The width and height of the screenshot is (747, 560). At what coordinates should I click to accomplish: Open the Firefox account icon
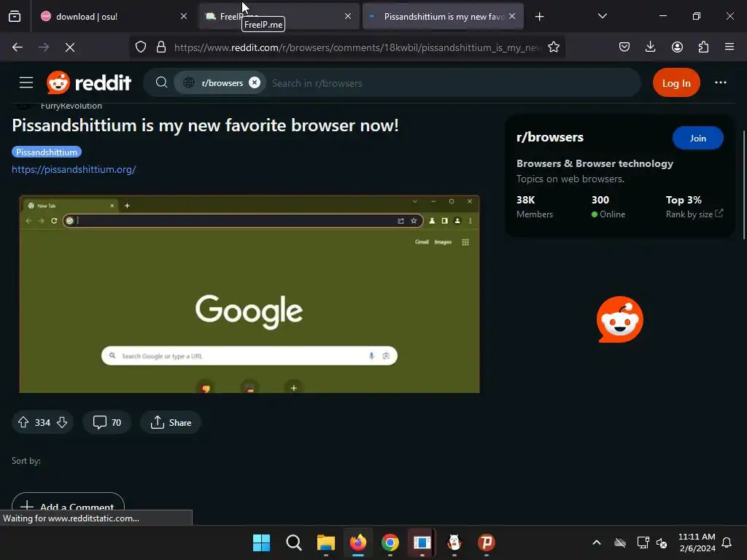677,47
